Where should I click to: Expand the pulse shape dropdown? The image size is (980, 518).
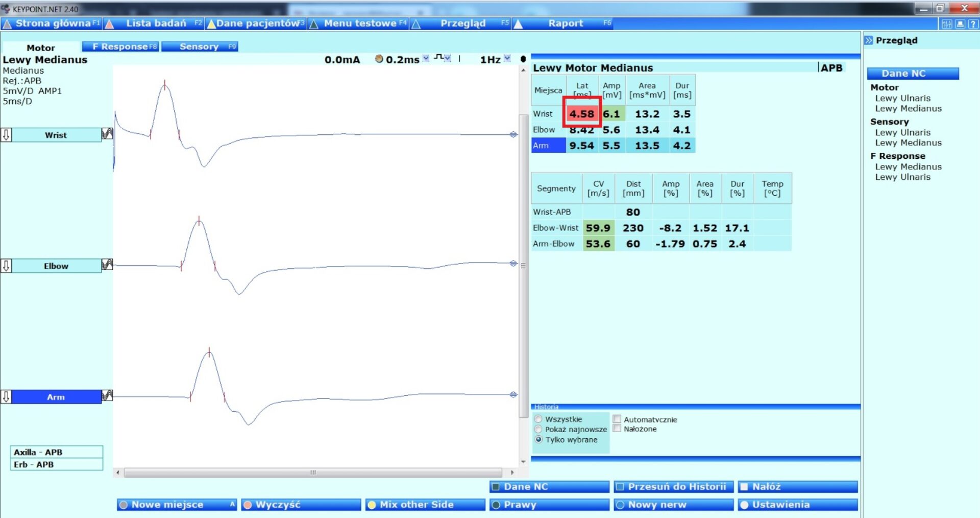[448, 59]
